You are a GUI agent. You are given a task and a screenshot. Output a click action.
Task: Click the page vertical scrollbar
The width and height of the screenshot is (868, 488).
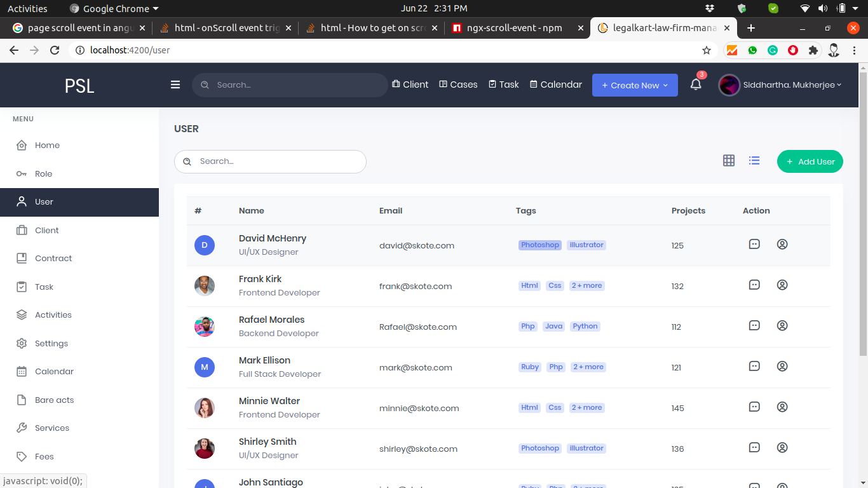(862, 210)
